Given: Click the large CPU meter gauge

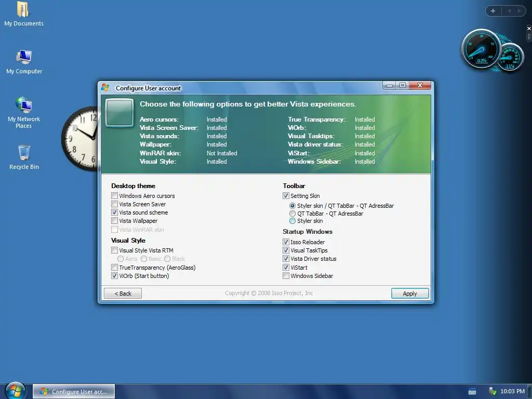Looking at the screenshot, I should (481, 49).
